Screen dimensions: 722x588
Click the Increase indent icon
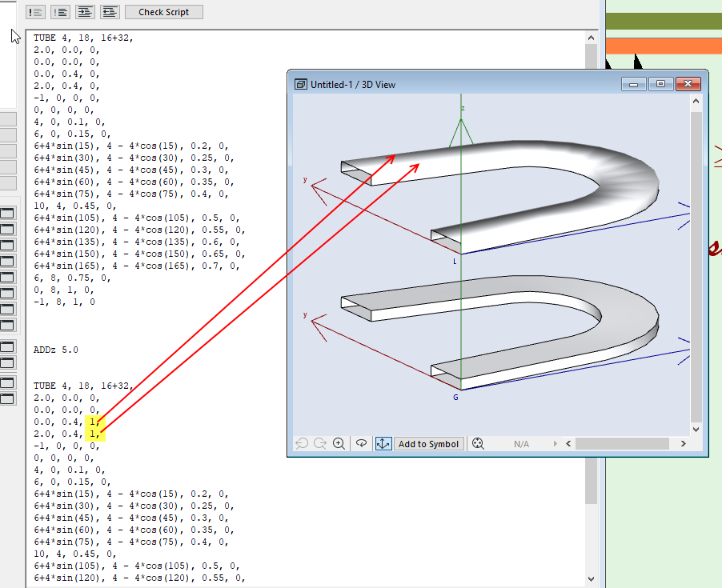pos(85,12)
